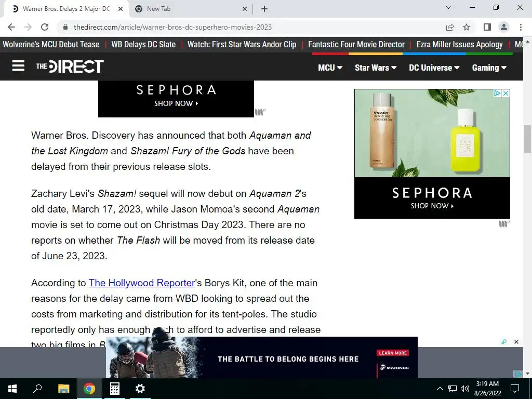Open First Star Wars Andor Clip headline
Screen dimensions: 532x399
tap(242, 45)
